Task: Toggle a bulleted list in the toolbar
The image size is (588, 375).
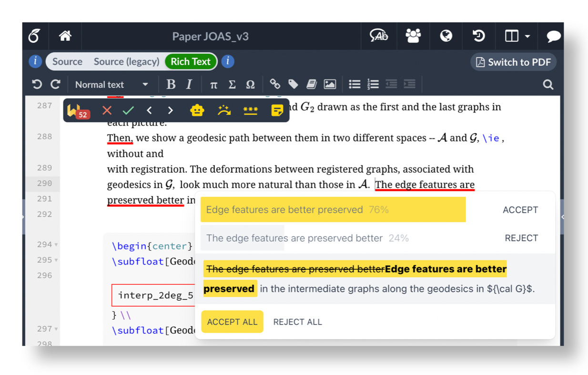Action: point(355,84)
